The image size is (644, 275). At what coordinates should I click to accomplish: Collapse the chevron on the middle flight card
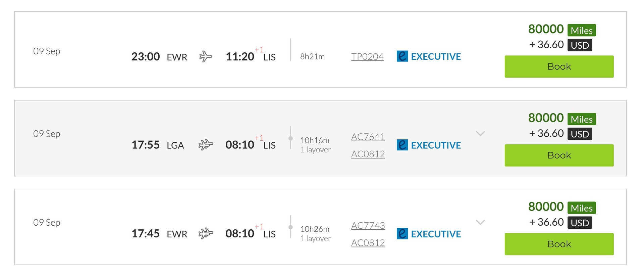click(480, 133)
